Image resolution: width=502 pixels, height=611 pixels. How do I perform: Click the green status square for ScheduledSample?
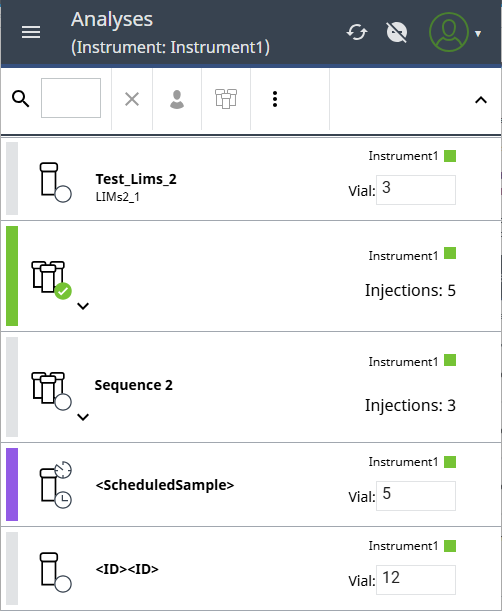[450, 462]
